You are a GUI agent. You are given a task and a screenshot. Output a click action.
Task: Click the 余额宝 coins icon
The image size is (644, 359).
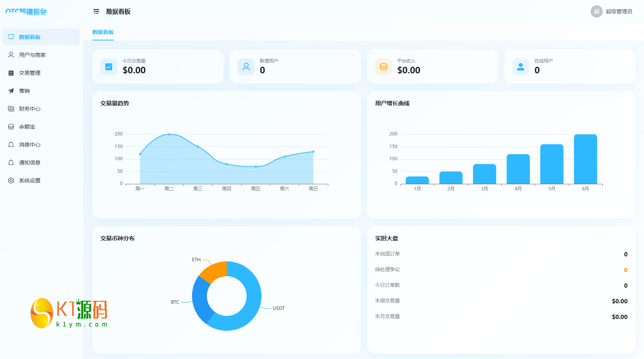click(x=11, y=127)
